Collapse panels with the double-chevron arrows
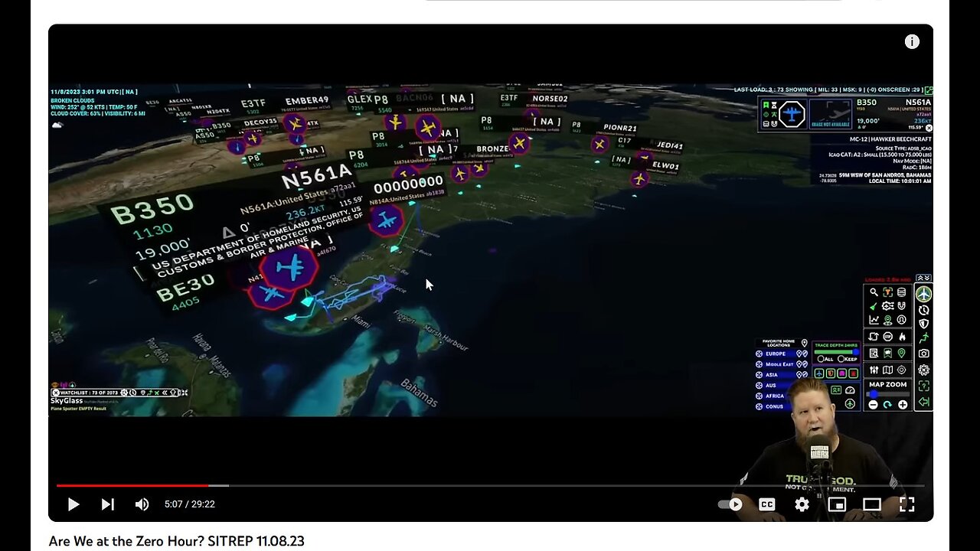The image size is (980, 551). coord(923,278)
